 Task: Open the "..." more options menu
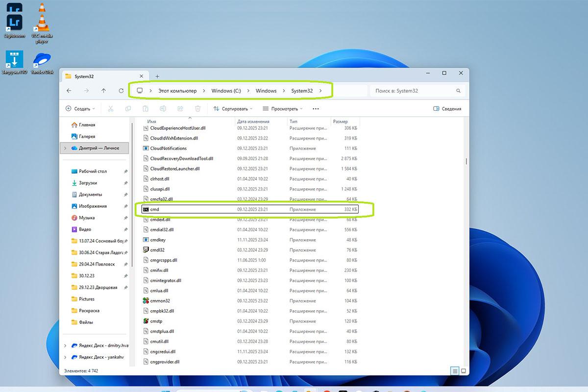click(316, 109)
